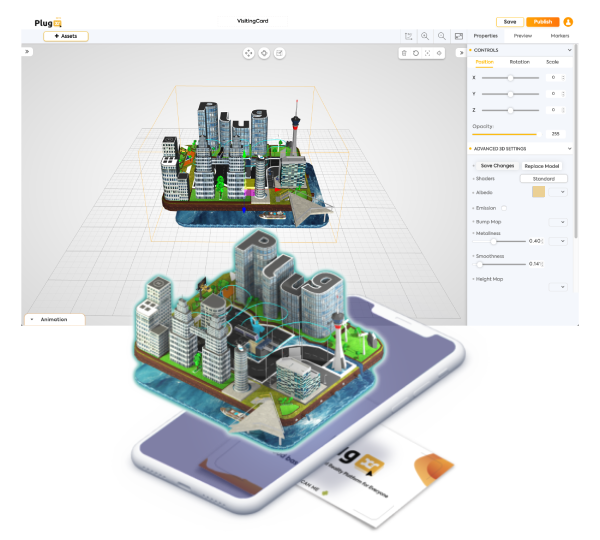Click the zoom in magnifier icon

tap(425, 36)
